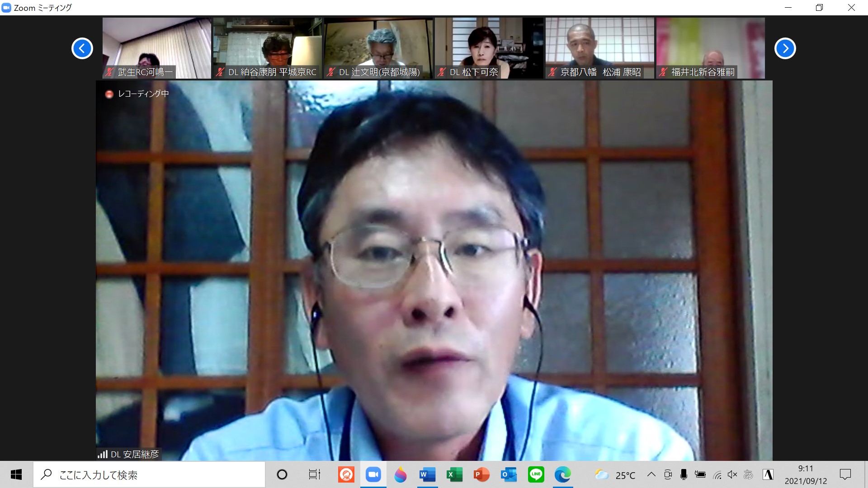
Task: Expand the hidden system tray icons chevron
Action: pyautogui.click(x=651, y=474)
